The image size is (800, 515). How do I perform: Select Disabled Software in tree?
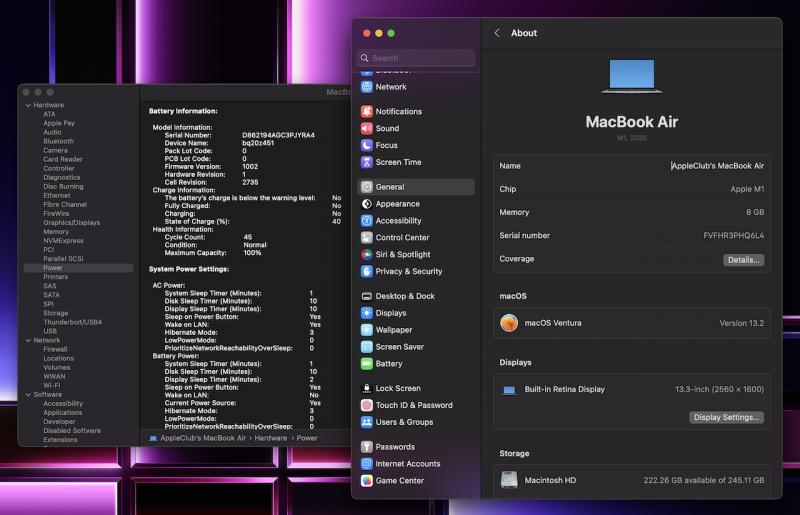click(x=72, y=430)
